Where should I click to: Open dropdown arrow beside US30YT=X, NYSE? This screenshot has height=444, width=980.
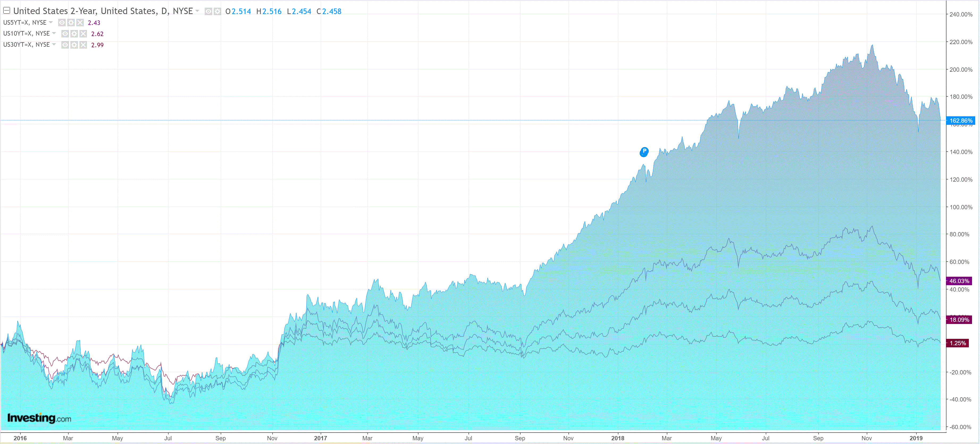point(54,44)
